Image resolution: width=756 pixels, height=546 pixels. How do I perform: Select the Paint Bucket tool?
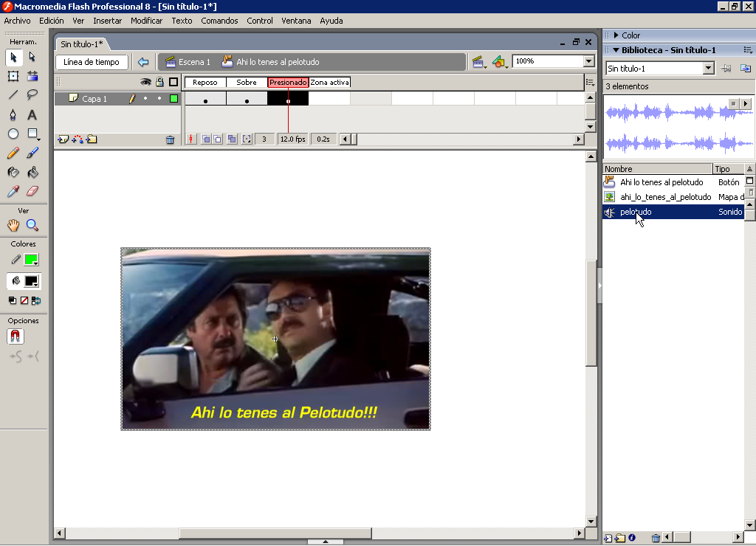32,172
